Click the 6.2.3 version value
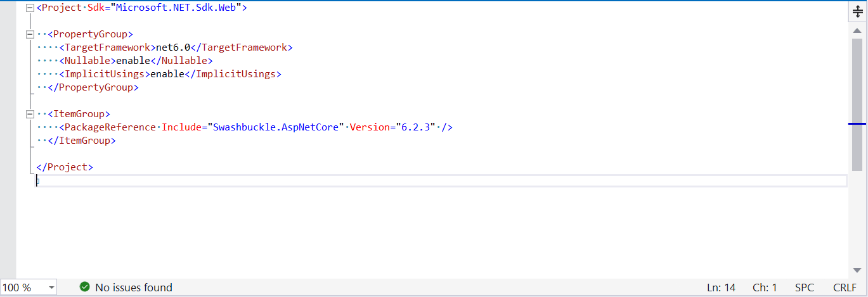 (x=416, y=128)
